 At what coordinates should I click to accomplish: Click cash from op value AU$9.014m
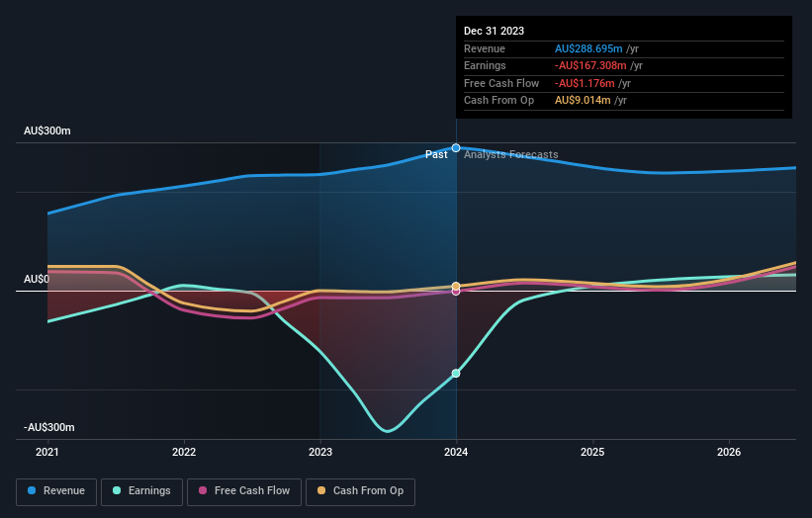pos(583,101)
